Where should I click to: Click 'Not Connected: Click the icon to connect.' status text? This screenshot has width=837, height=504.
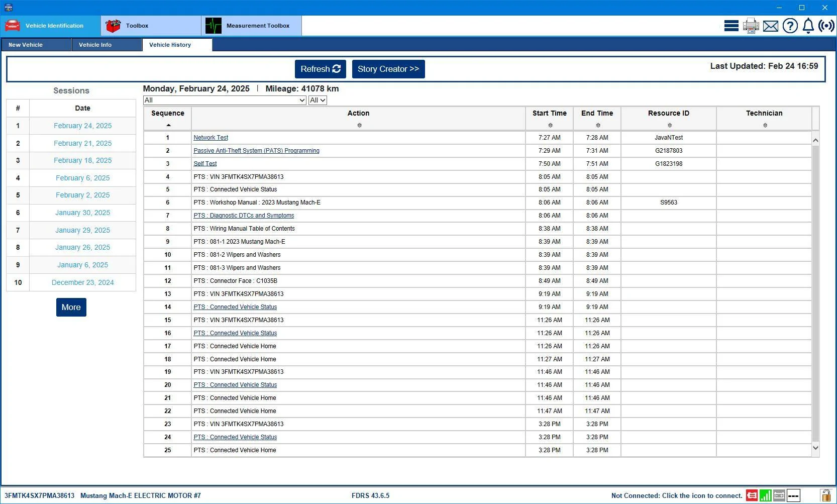point(677,496)
